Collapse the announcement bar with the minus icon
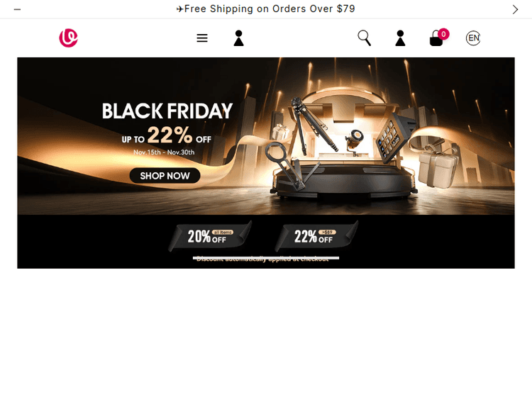Image resolution: width=532 pixels, height=399 pixels. [17, 9]
